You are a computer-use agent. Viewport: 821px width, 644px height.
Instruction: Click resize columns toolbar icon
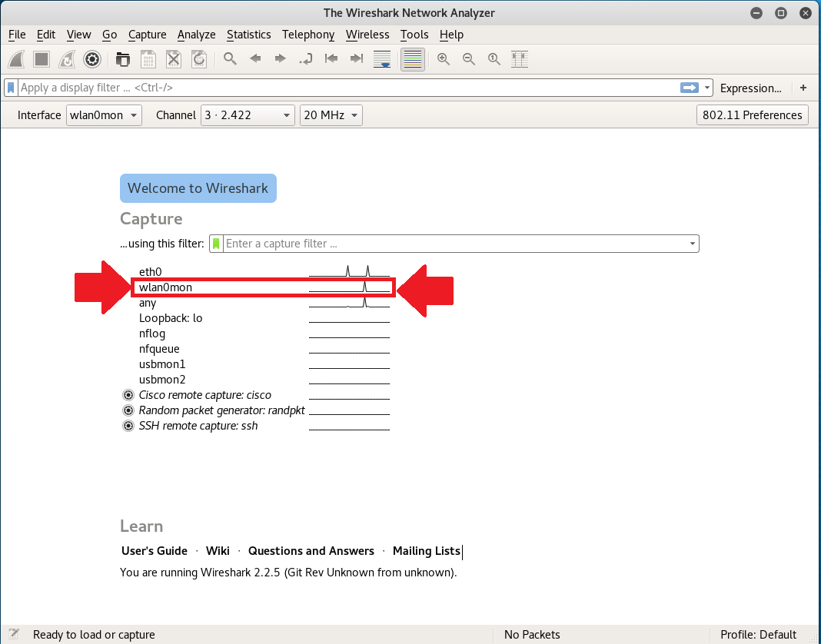(520, 59)
